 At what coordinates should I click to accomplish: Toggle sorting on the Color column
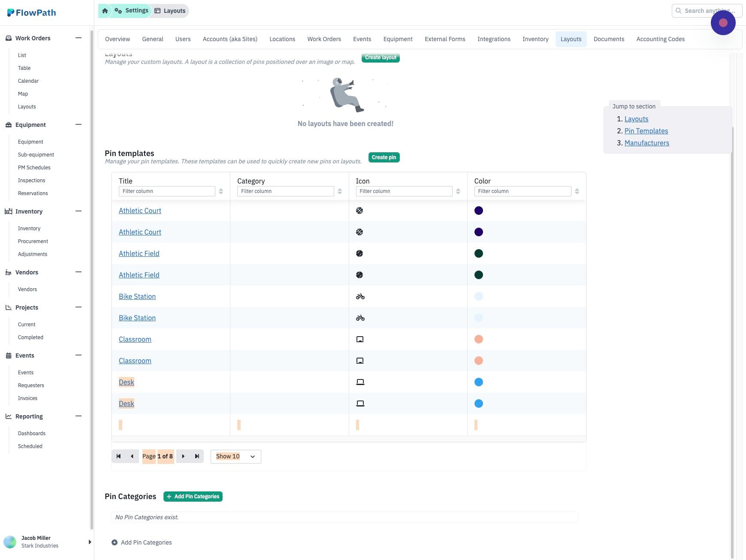point(577,191)
